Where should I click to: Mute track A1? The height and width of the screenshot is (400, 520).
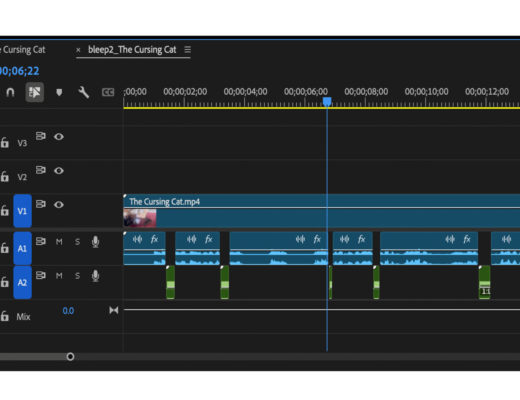click(x=59, y=242)
